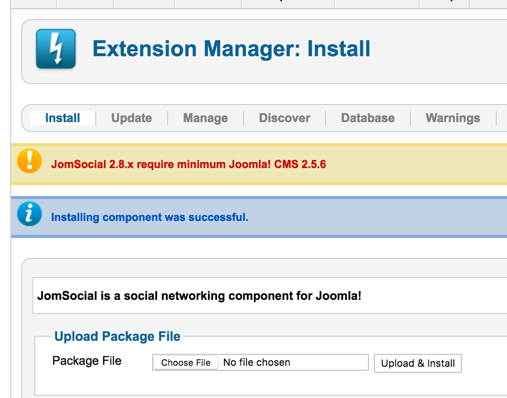The height and width of the screenshot is (398, 507).
Task: Click the 'Package File' label
Action: 87,361
